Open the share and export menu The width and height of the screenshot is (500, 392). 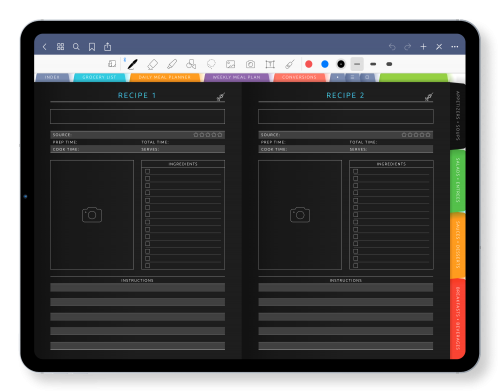tap(107, 47)
